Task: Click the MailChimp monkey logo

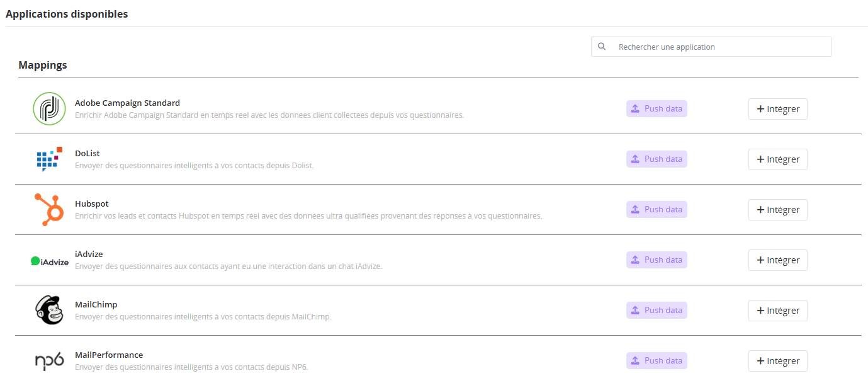Action: point(49,311)
